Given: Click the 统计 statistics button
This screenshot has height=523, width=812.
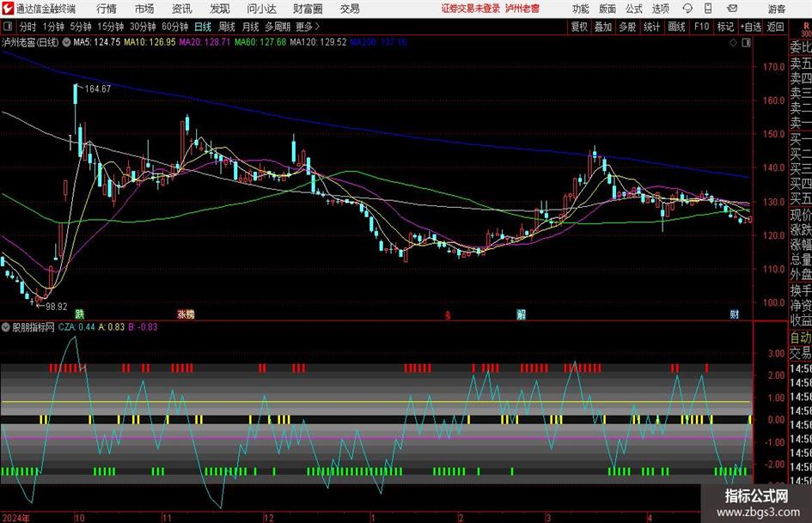Looking at the screenshot, I should pos(651,27).
